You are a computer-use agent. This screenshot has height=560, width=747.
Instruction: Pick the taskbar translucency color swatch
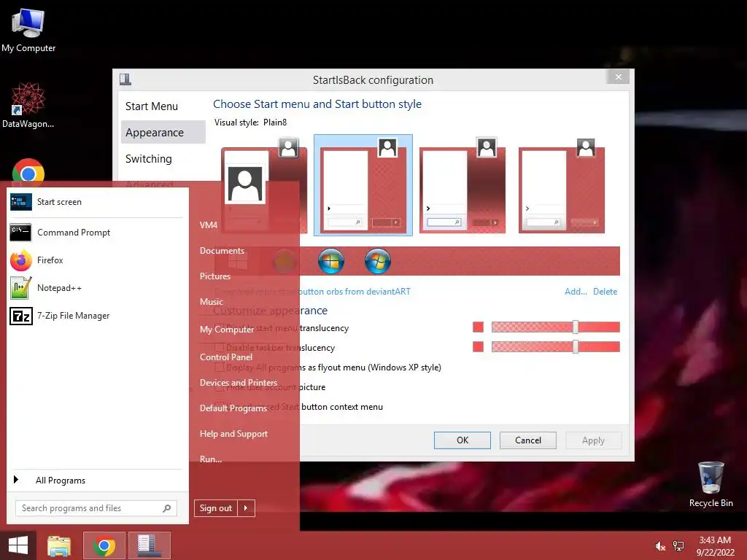pos(478,346)
